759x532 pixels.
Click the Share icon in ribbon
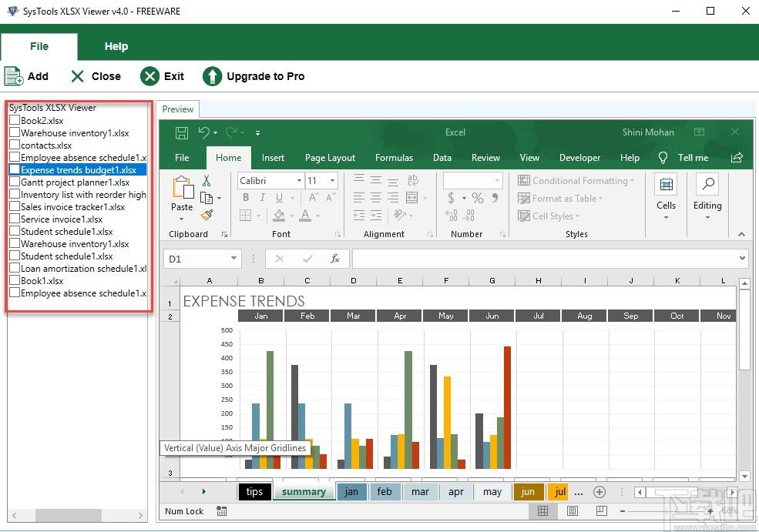click(x=737, y=158)
